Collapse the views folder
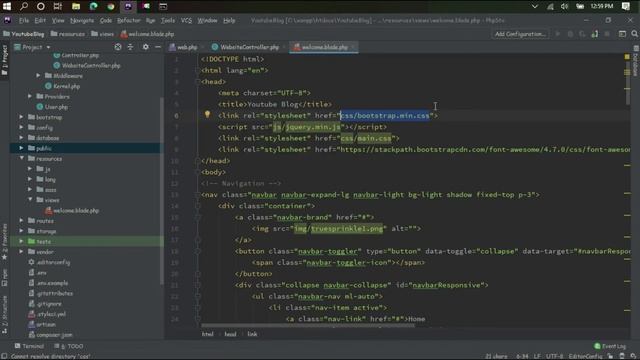The image size is (640, 360). pyautogui.click(x=30, y=200)
